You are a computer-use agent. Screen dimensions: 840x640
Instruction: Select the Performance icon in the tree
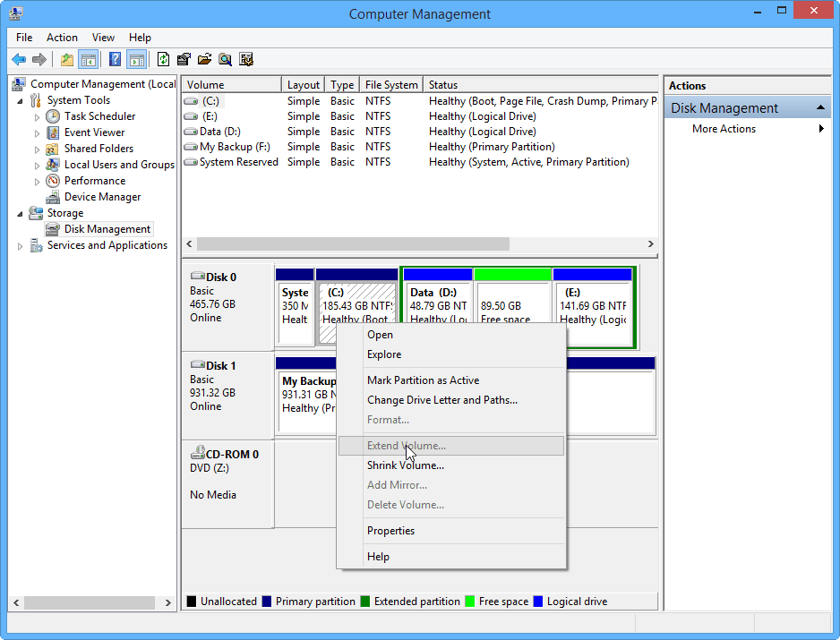pyautogui.click(x=53, y=181)
